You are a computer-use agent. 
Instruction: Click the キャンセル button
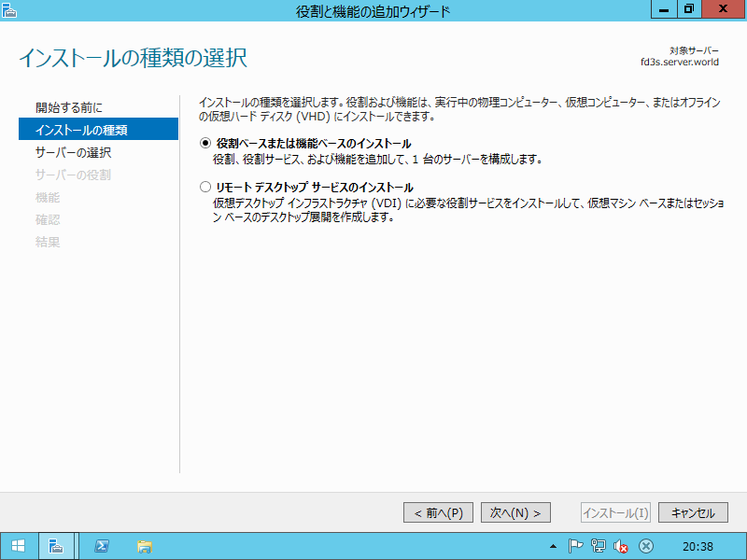click(693, 512)
